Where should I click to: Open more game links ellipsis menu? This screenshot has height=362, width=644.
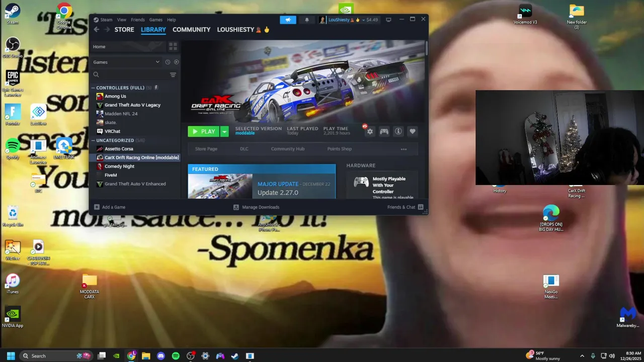coord(404,149)
